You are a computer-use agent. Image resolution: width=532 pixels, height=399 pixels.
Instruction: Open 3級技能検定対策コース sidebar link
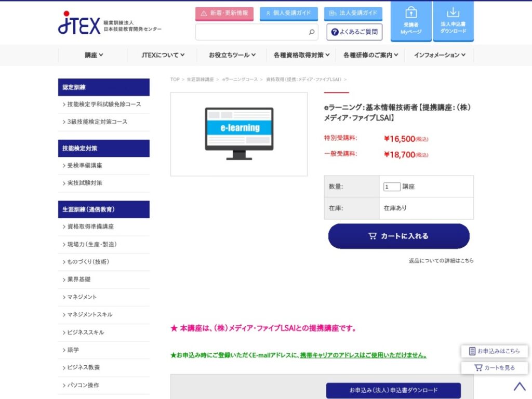[104, 122]
